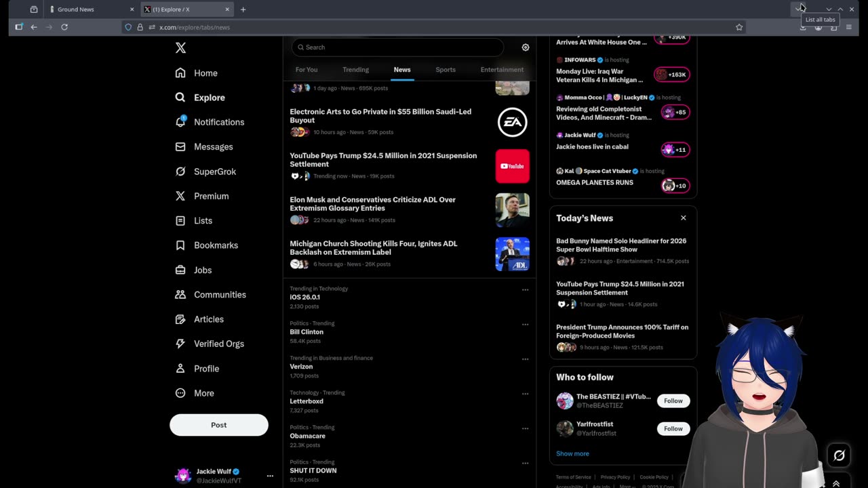Open SuperGrok from the sidebar
The width and height of the screenshot is (868, 488).
point(205,171)
